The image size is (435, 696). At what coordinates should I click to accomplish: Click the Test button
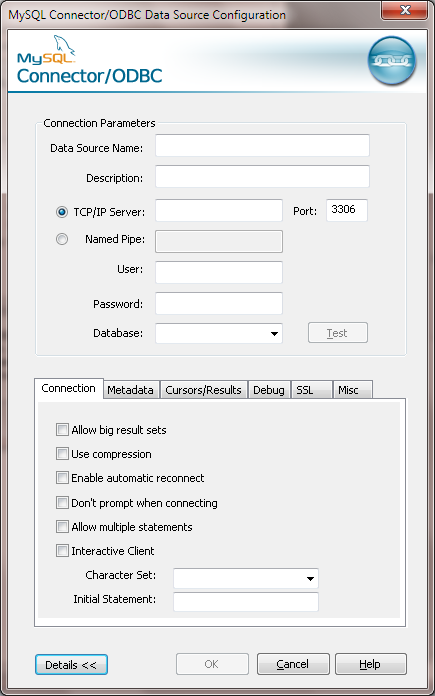(x=338, y=333)
